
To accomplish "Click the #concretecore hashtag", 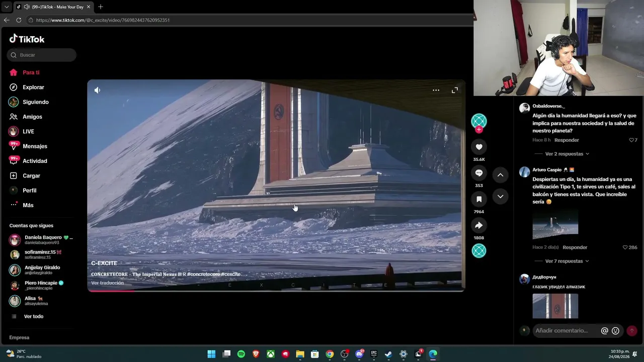I will [204, 275].
